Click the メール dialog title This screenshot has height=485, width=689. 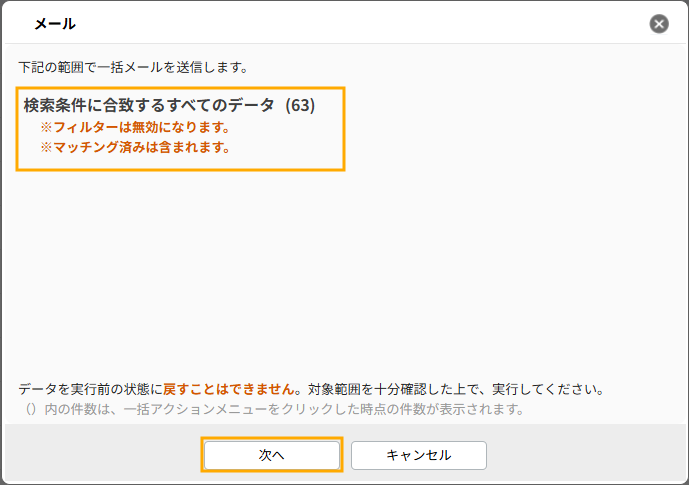[55, 24]
